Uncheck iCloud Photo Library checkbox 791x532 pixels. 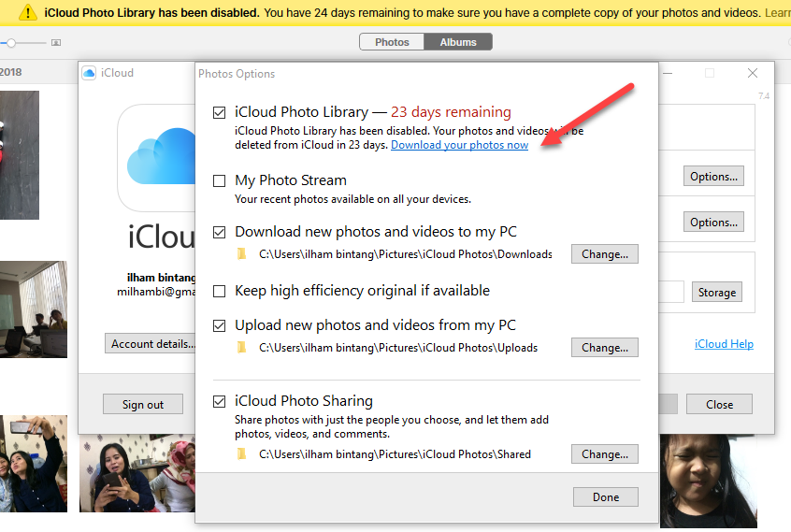click(220, 112)
